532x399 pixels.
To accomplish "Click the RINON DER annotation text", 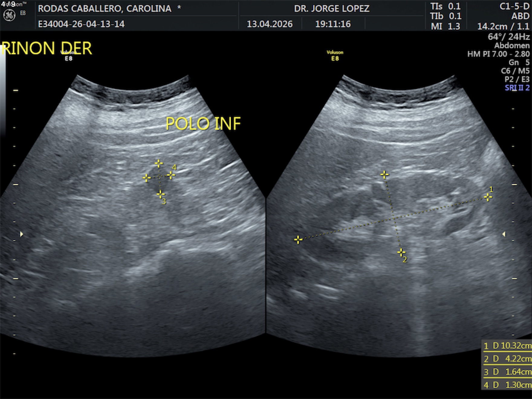I will click(47, 49).
